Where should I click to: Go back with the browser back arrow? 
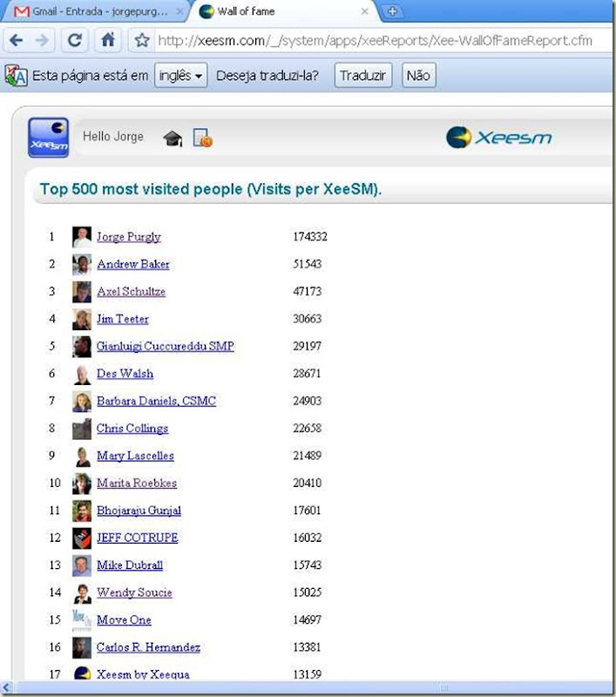pos(17,40)
